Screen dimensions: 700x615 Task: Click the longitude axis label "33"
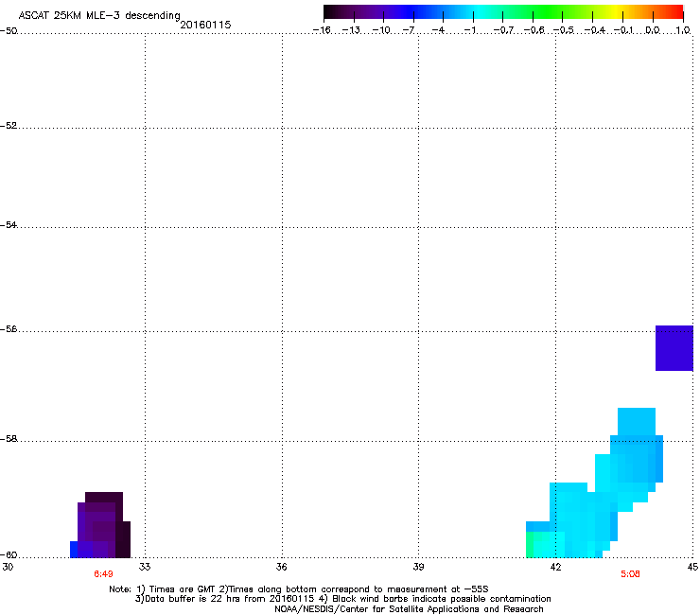tap(145, 567)
